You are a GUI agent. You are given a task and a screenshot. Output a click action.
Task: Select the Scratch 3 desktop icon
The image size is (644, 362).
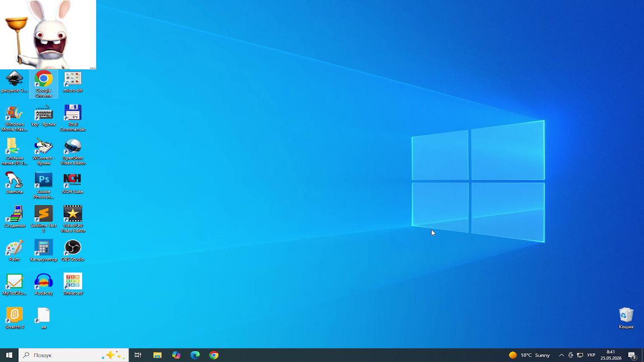pos(14,318)
